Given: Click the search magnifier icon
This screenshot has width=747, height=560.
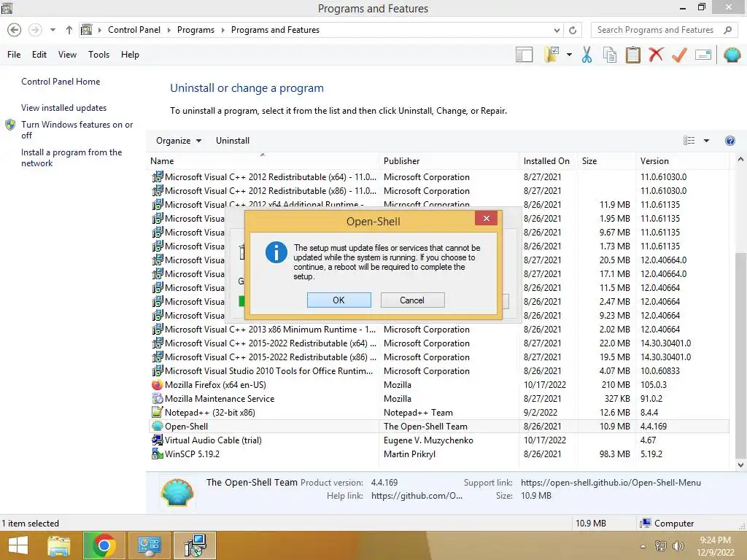Looking at the screenshot, I should point(727,30).
